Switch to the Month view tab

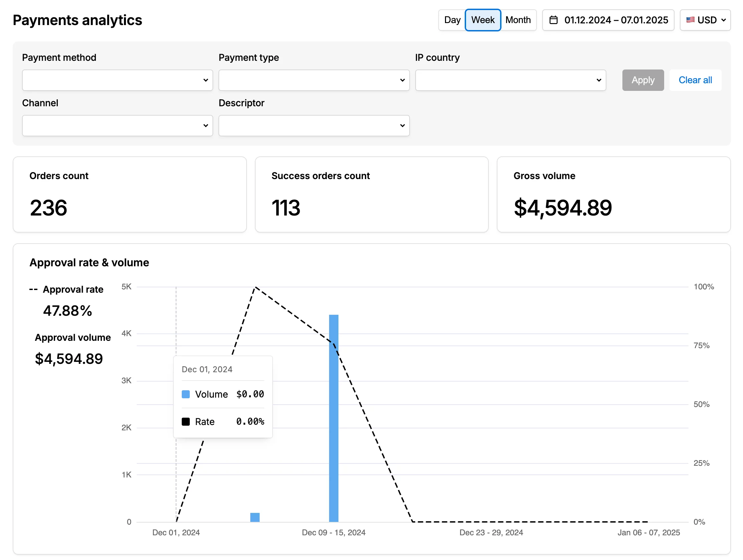[518, 20]
